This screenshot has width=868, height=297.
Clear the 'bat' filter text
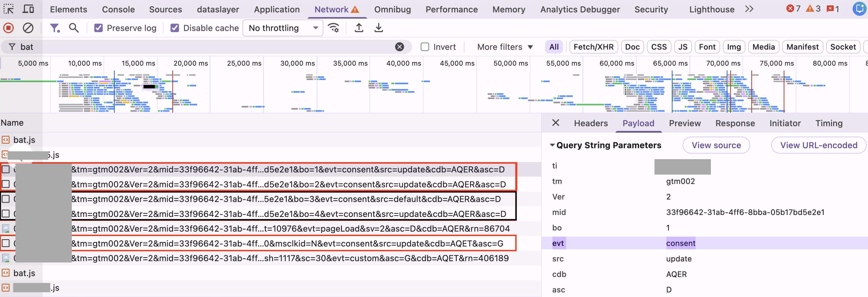click(x=399, y=47)
